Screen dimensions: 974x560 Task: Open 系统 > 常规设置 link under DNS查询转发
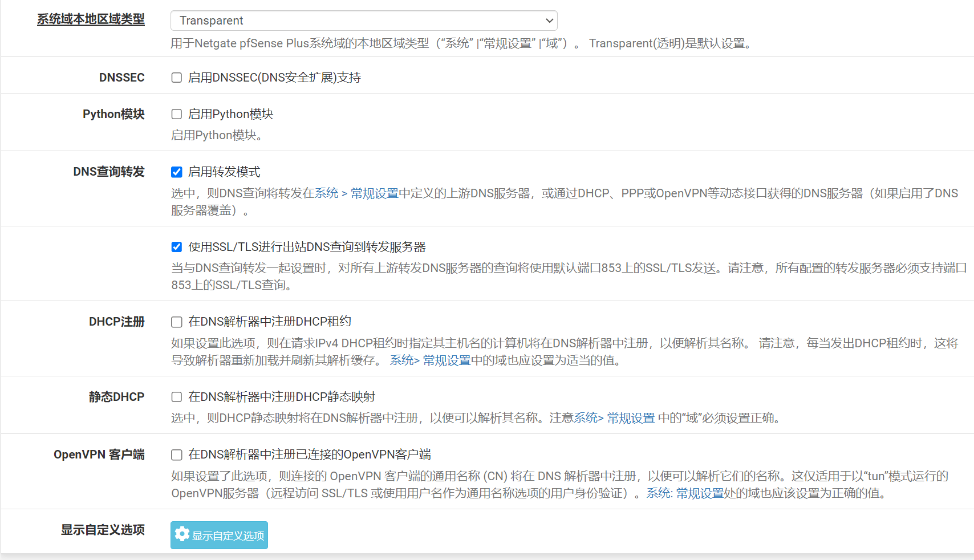coord(356,193)
